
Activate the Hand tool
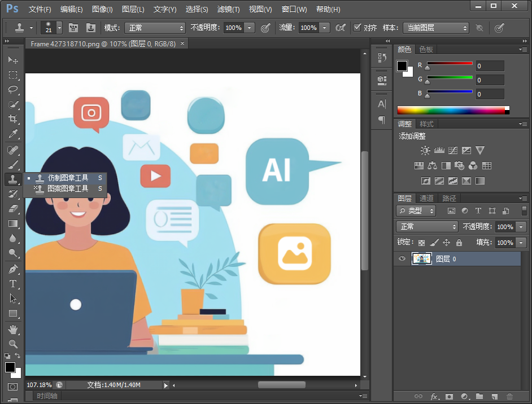click(x=12, y=329)
